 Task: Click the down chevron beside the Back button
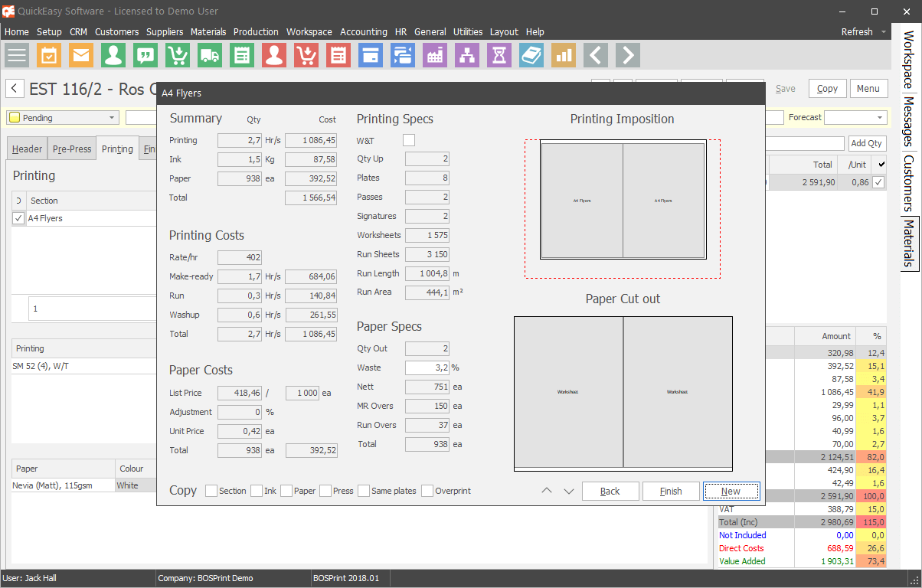[x=569, y=492]
